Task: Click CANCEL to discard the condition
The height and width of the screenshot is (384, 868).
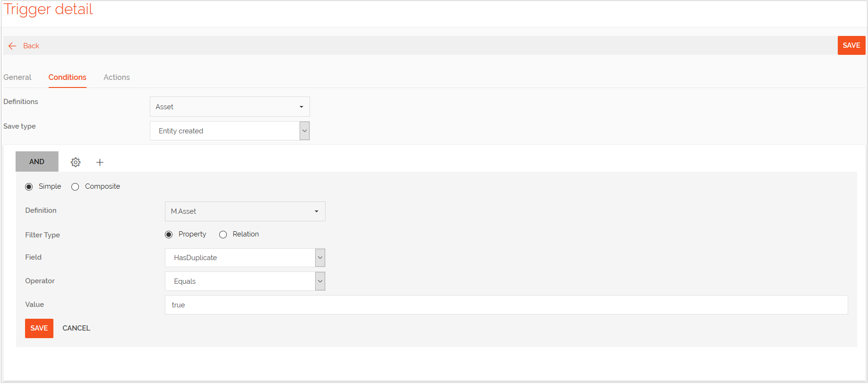Action: point(76,328)
